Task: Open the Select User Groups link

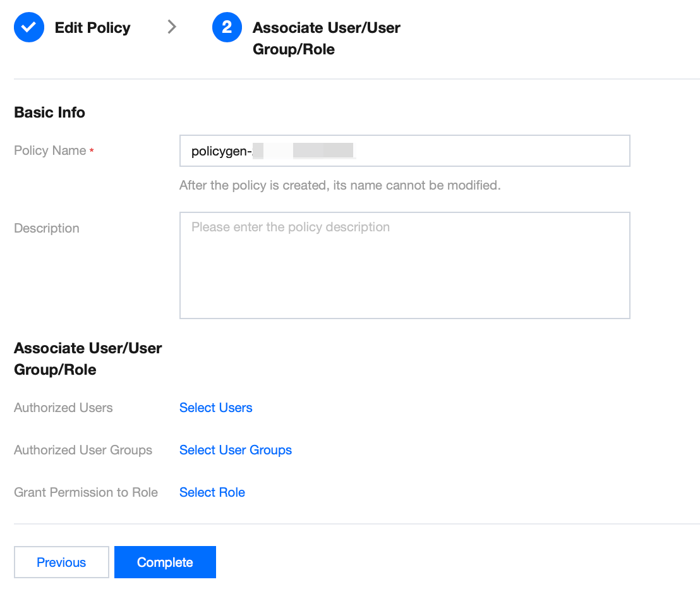Action: point(235,450)
